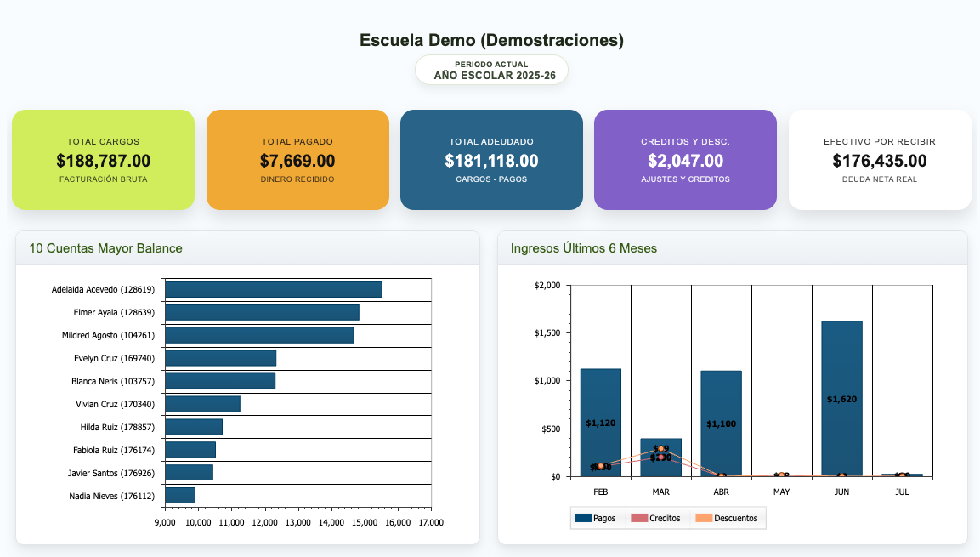The width and height of the screenshot is (980, 557).
Task: Open the Total Cargos $188,787.00 card
Action: coord(103,160)
